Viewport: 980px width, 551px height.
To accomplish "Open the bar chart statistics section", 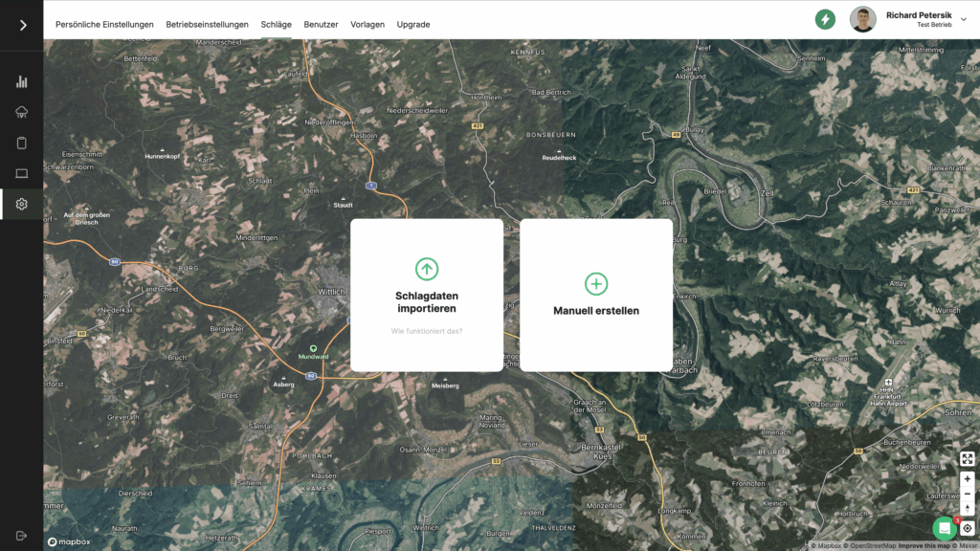I will click(x=21, y=82).
